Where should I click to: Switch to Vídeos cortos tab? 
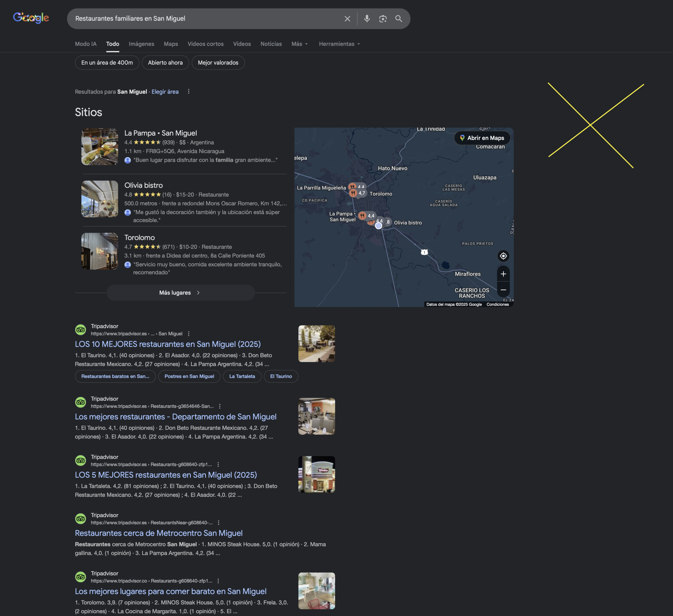point(206,44)
